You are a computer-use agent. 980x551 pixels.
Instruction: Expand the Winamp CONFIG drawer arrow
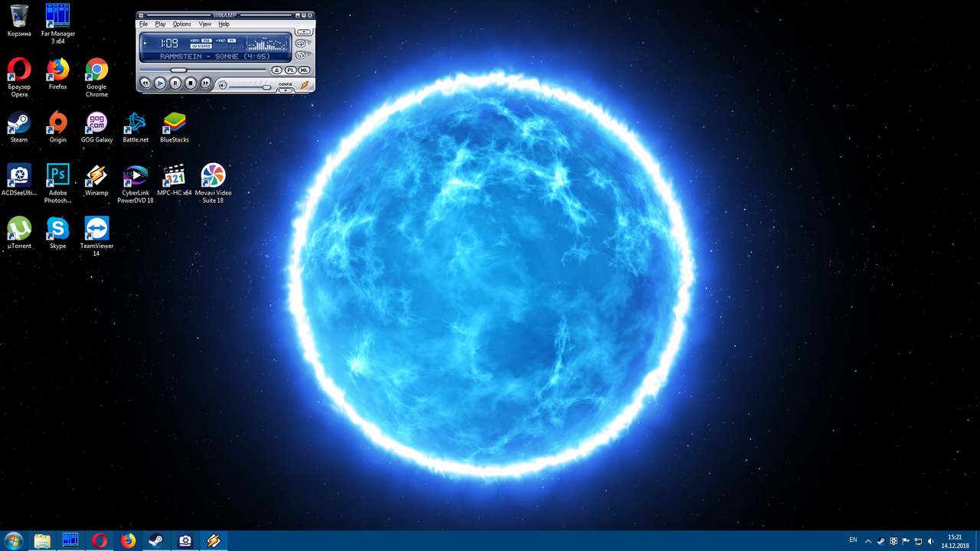(286, 90)
